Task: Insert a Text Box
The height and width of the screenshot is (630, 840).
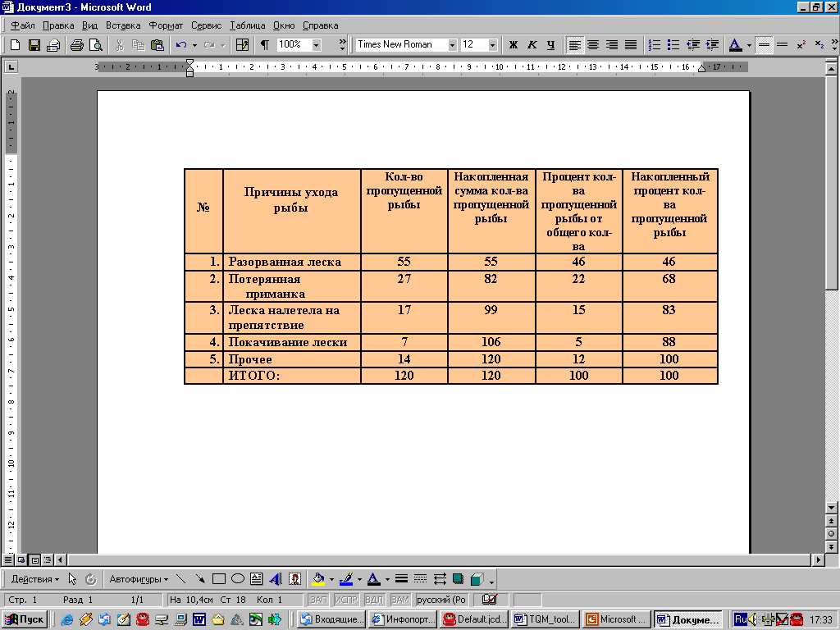Action: (x=257, y=579)
